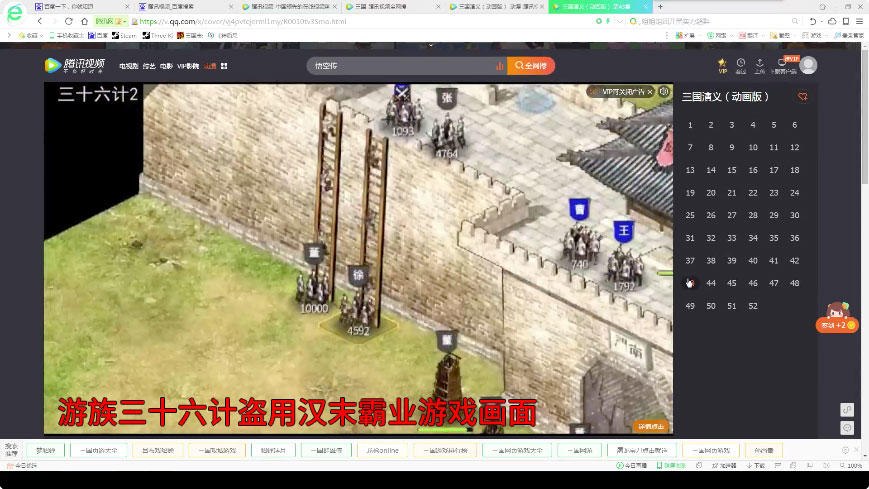Switch to the second browser tab
The width and height of the screenshot is (869, 489).
coord(184,7)
